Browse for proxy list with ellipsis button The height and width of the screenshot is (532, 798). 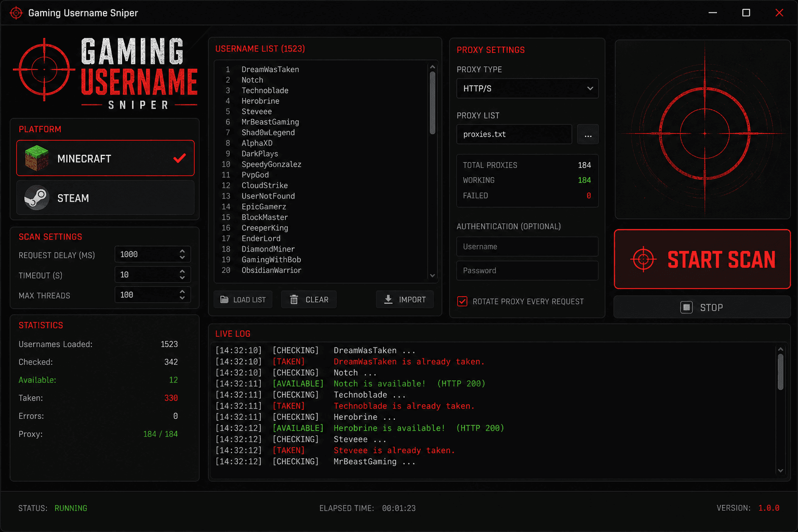[588, 135]
